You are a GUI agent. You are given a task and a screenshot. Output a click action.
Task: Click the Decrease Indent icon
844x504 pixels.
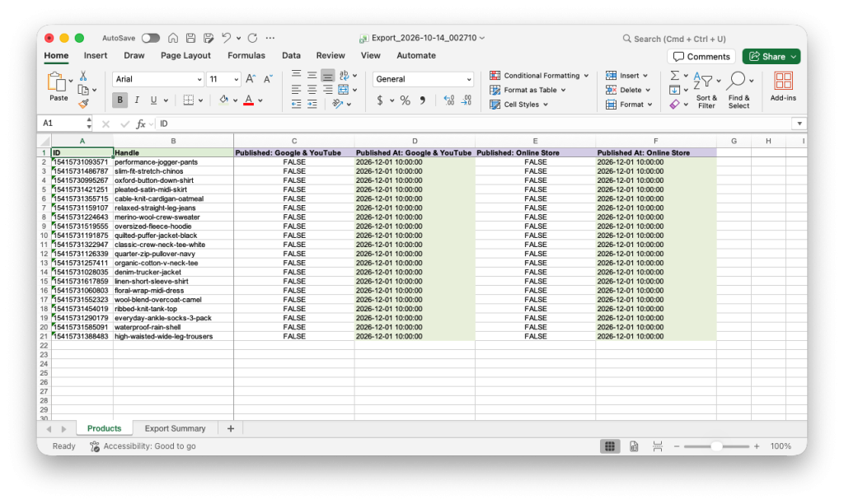[296, 104]
